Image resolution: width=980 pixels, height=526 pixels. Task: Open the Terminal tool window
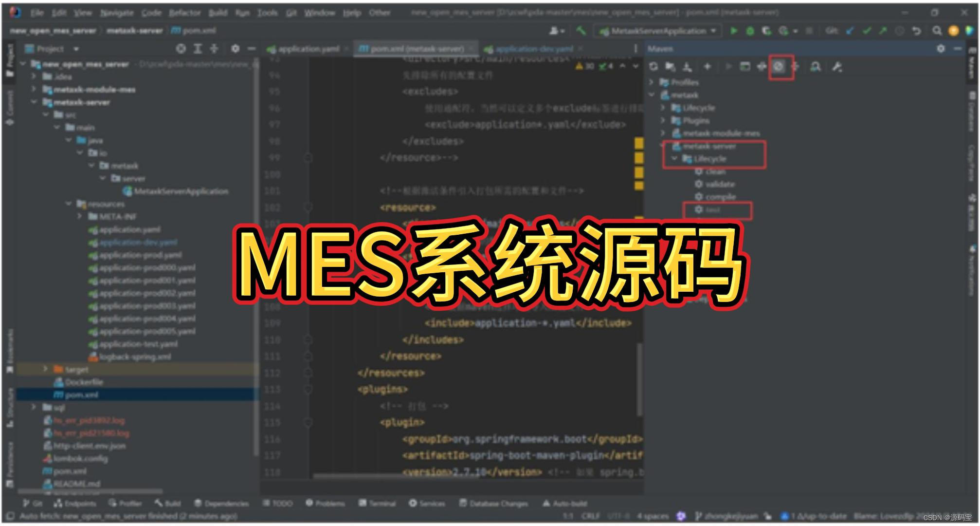click(382, 504)
